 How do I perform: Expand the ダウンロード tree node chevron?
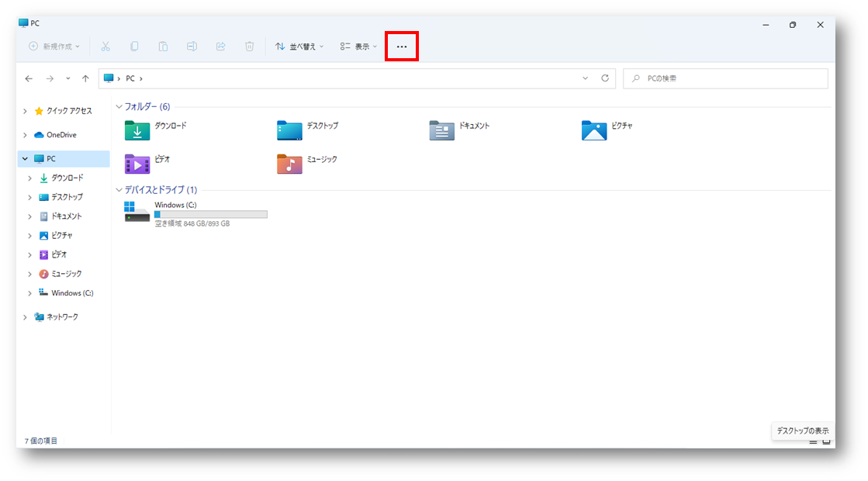coord(30,178)
